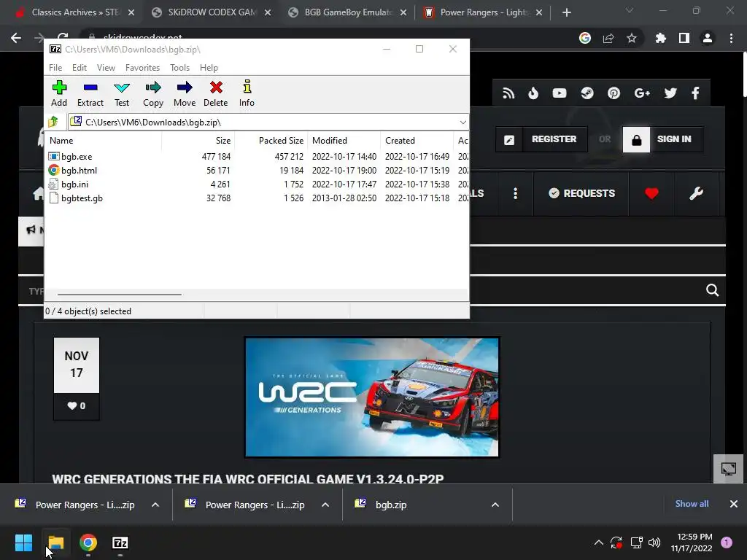
Task: Open the YouTube social icon
Action: coord(560,93)
